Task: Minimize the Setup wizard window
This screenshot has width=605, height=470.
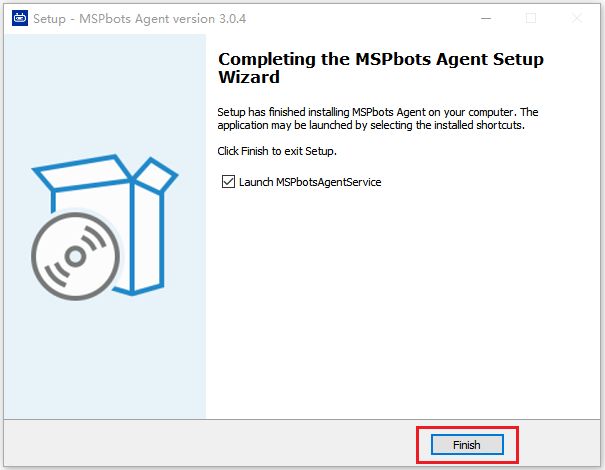Action: pyautogui.click(x=485, y=18)
